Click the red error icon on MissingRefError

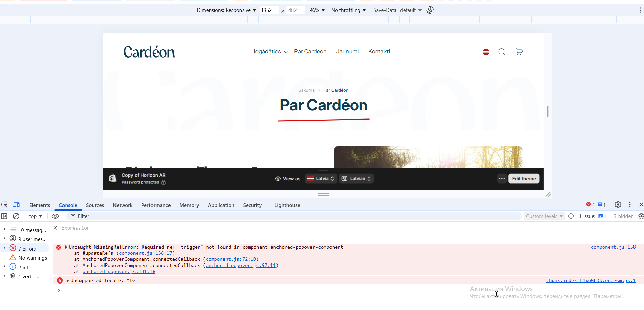(x=58, y=247)
